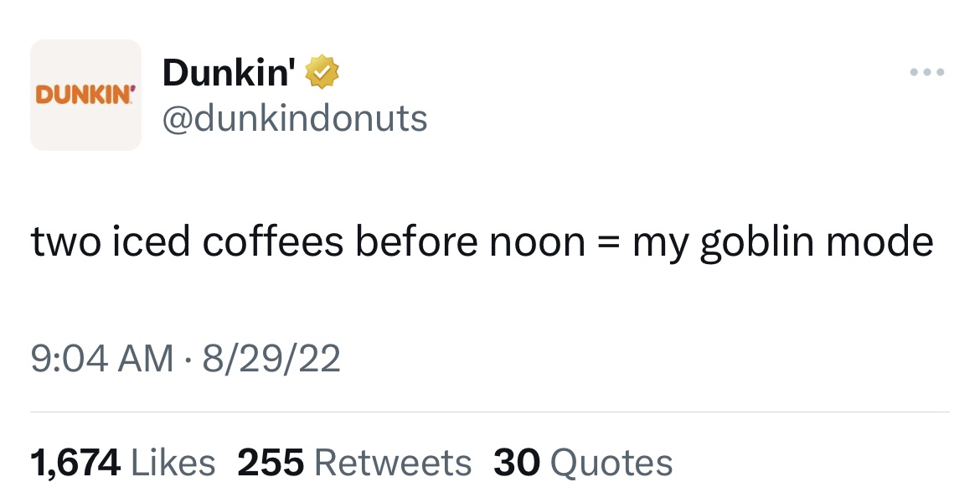980x503 pixels.
Task: Click the word "two" in the tweet
Action: click(65, 243)
